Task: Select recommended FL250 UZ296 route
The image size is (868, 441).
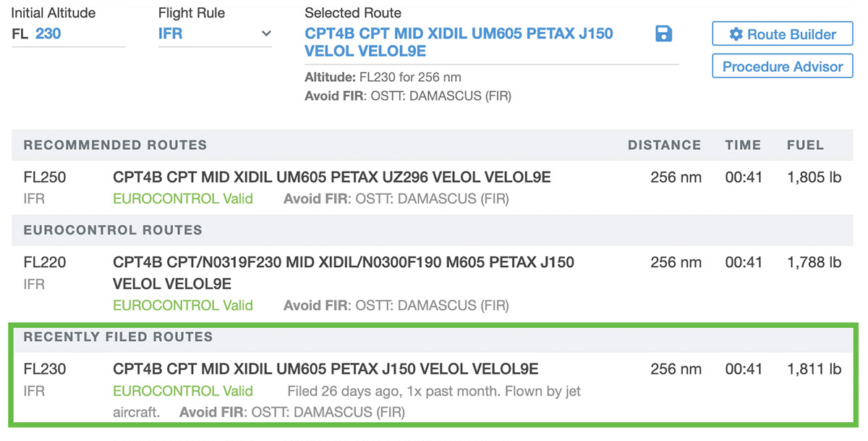Action: pos(332,177)
